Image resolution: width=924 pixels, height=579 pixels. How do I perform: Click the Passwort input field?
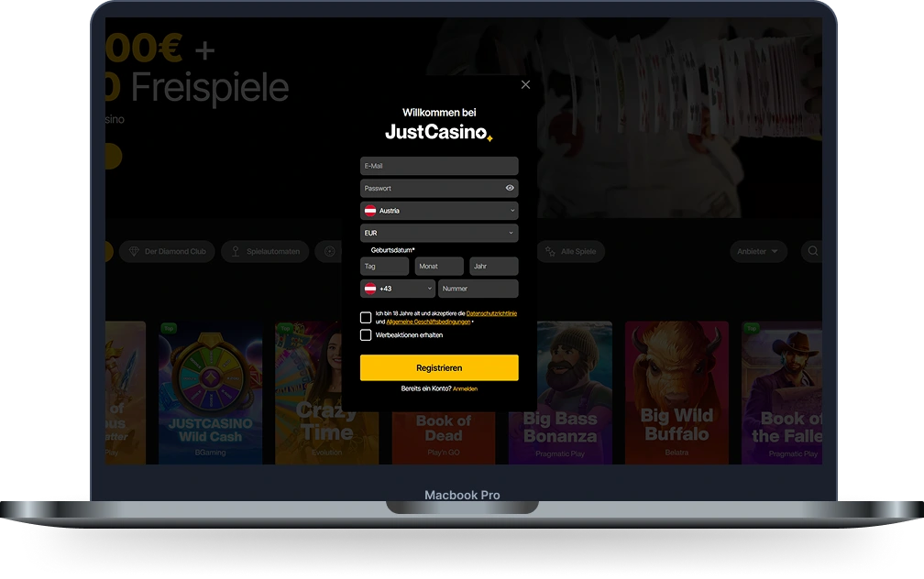(439, 189)
